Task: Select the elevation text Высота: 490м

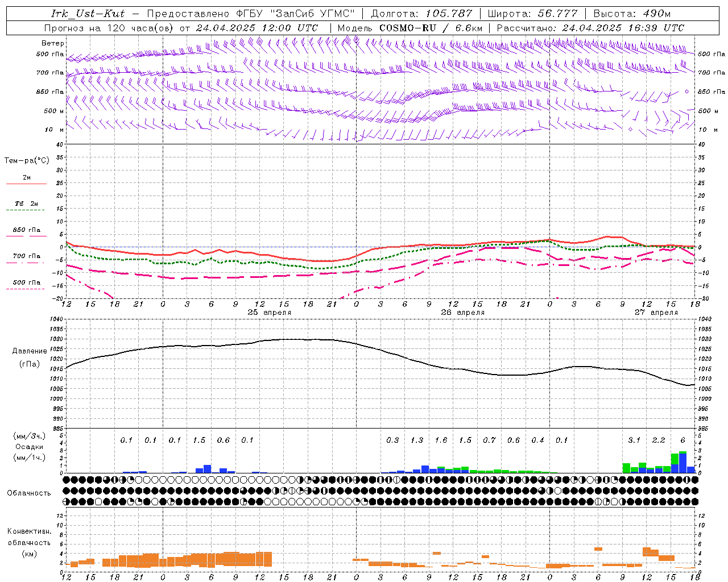Action: [632, 14]
